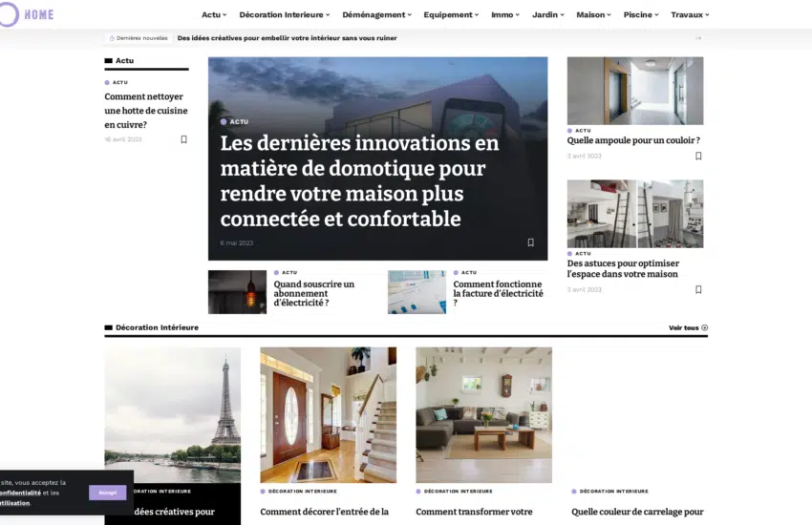Bookmark the space optimization tips article
The width and height of the screenshot is (812, 525).
697,289
